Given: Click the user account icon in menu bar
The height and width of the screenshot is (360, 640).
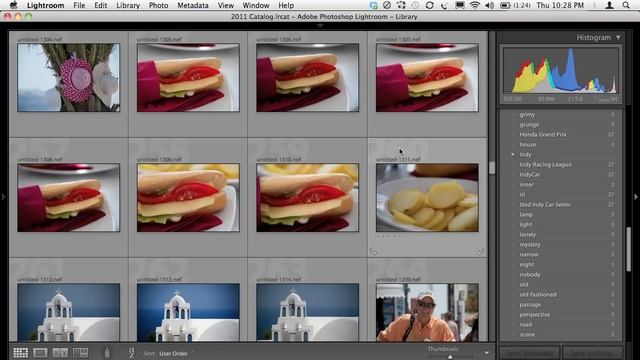Looking at the screenshot, I should click(x=609, y=5).
